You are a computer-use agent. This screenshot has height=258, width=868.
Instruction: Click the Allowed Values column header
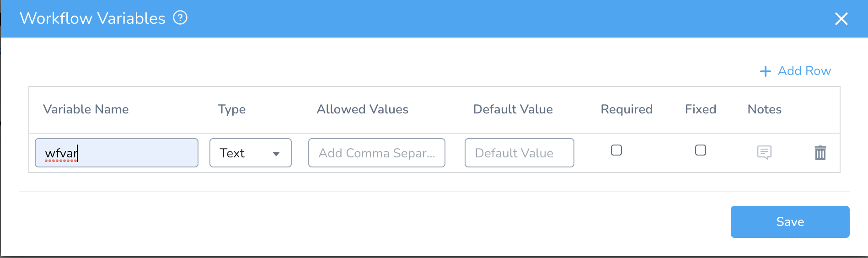pos(363,109)
